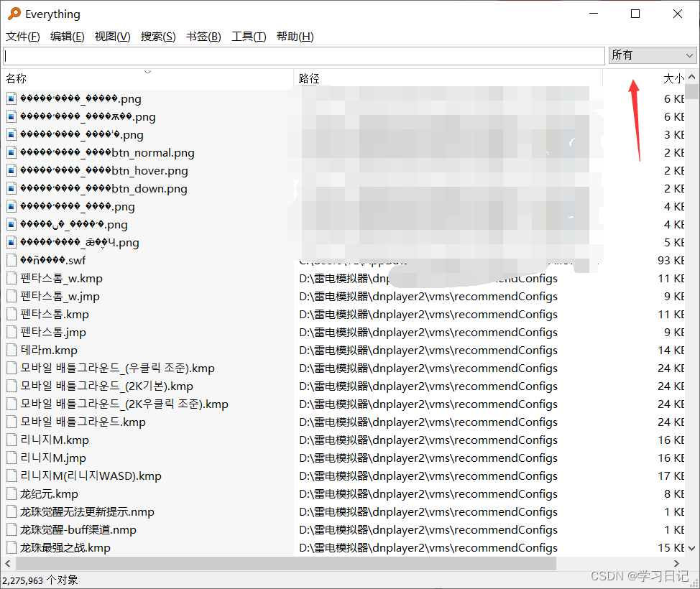The width and height of the screenshot is (700, 589).
Task: Click file icon of 龙珠最强之战.kmp
Action: pos(11,547)
